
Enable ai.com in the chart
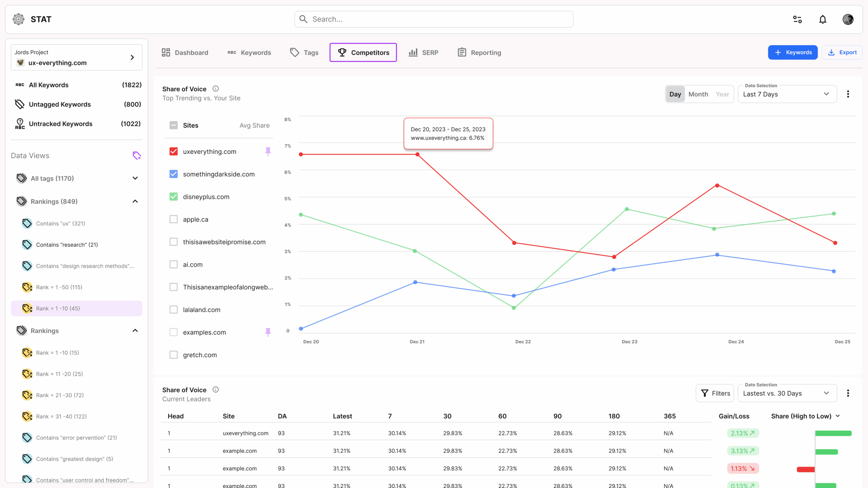tap(174, 264)
